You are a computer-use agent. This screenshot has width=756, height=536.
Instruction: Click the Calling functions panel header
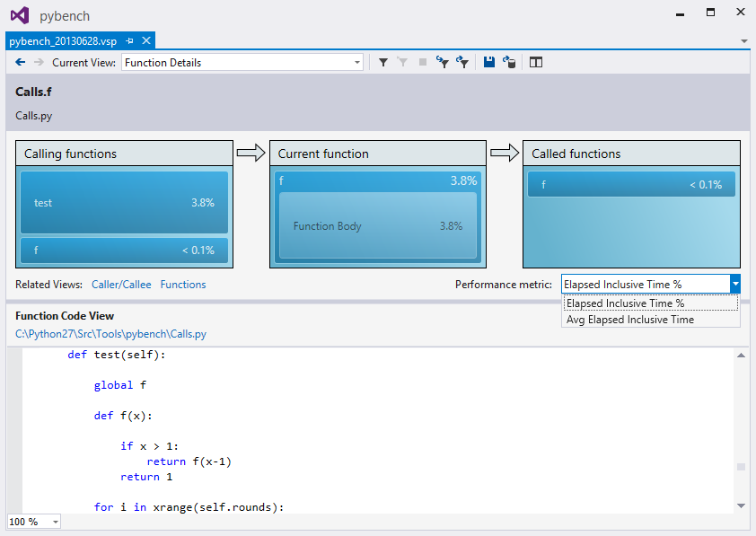[125, 154]
